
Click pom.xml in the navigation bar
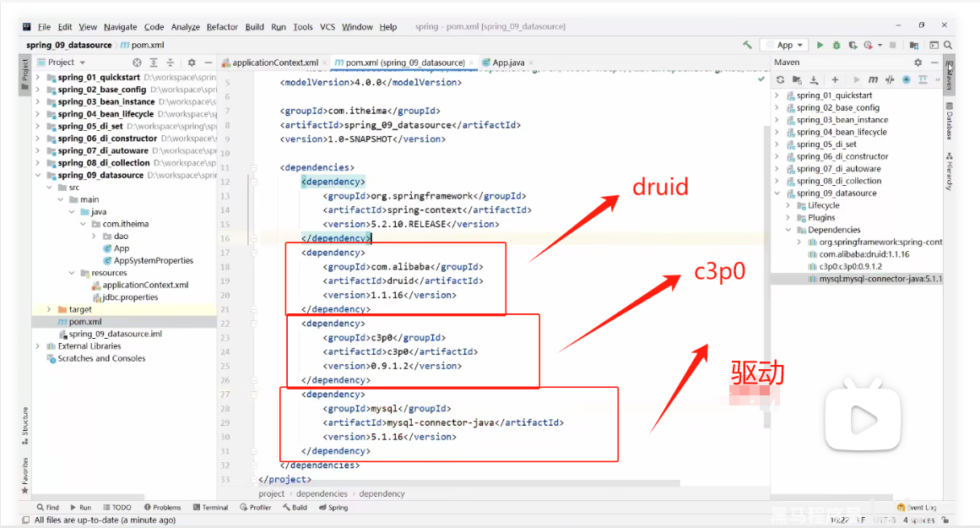[143, 45]
